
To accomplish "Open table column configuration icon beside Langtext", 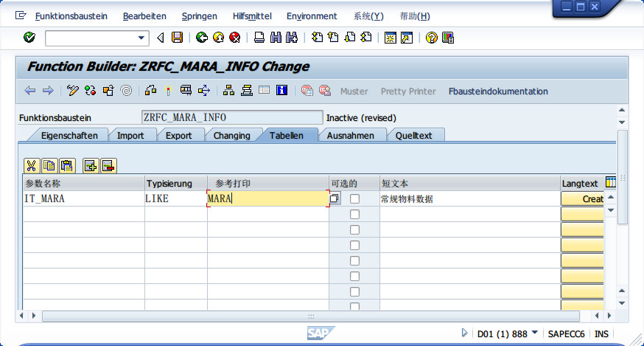I will tap(610, 182).
